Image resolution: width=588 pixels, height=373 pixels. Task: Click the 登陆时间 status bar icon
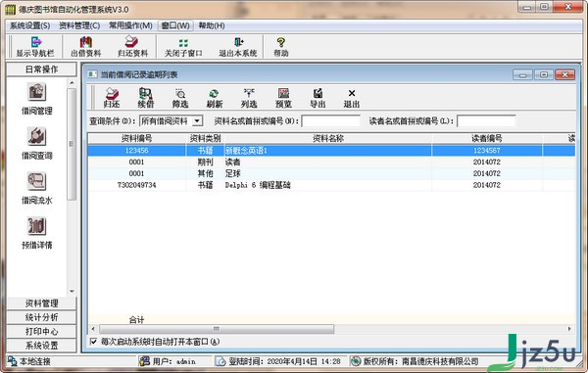coord(221,361)
